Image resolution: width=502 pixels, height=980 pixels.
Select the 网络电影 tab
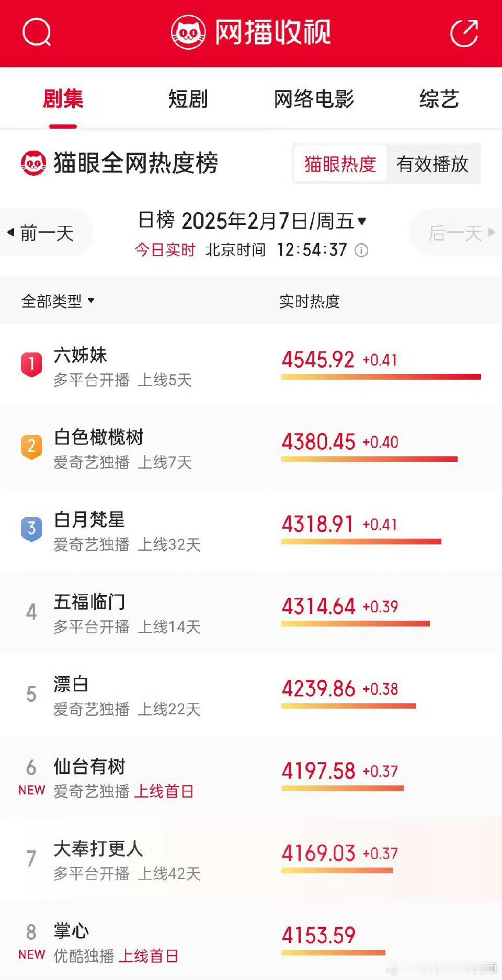tap(314, 99)
